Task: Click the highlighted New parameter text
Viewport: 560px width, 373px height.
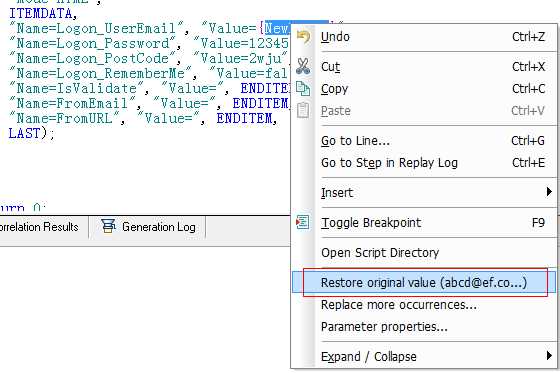Action: click(x=276, y=28)
